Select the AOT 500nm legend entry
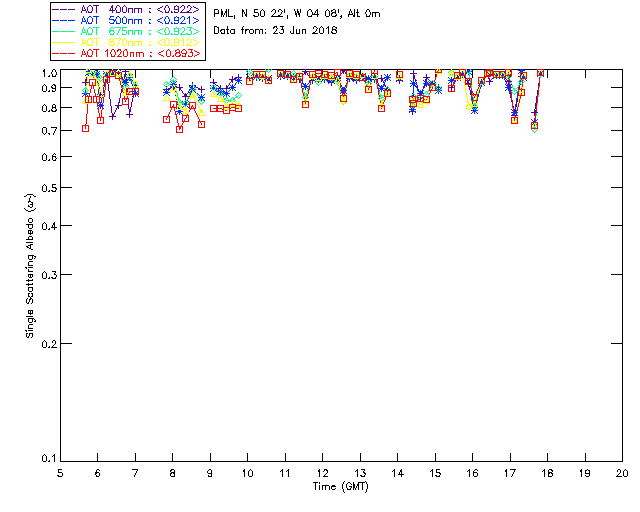 140,20
